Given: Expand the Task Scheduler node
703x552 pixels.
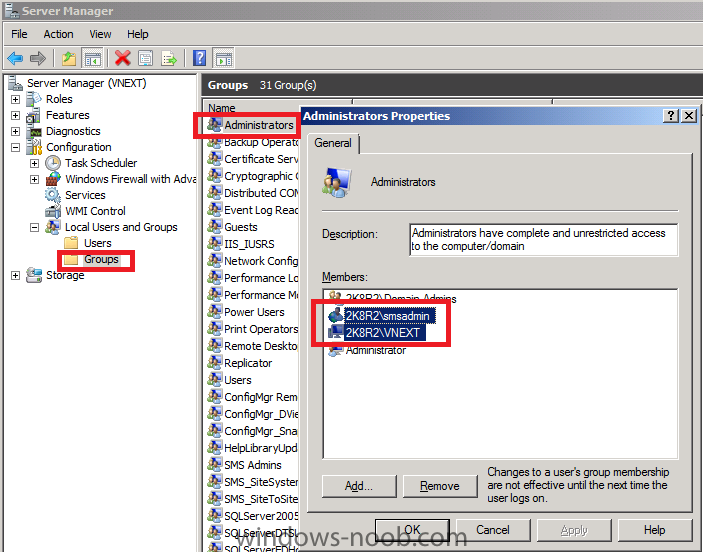Looking at the screenshot, I should (x=35, y=163).
